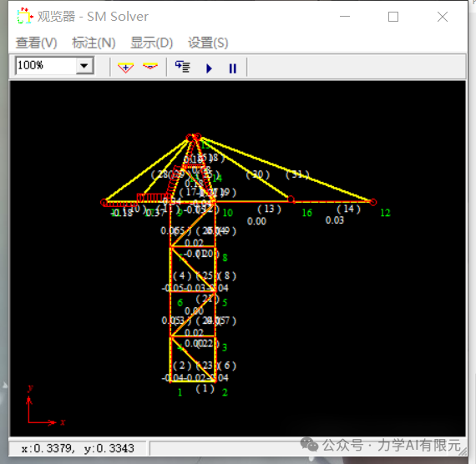This screenshot has width=476, height=464.
Task: Click the SM Solver app icon in title bar
Action: click(x=24, y=17)
